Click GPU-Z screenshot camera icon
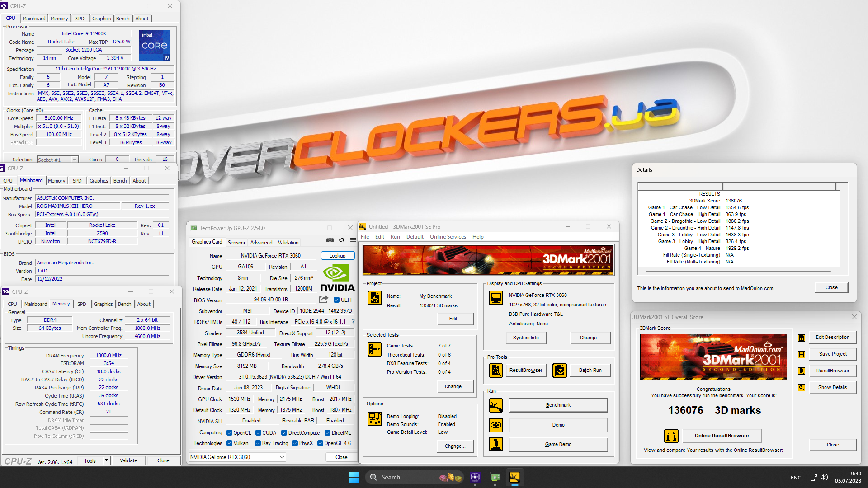The image size is (868, 488). [330, 240]
